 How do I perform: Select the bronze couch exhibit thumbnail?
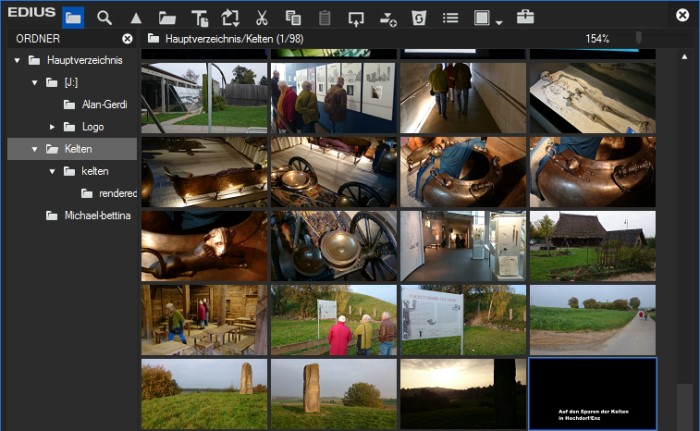204,172
